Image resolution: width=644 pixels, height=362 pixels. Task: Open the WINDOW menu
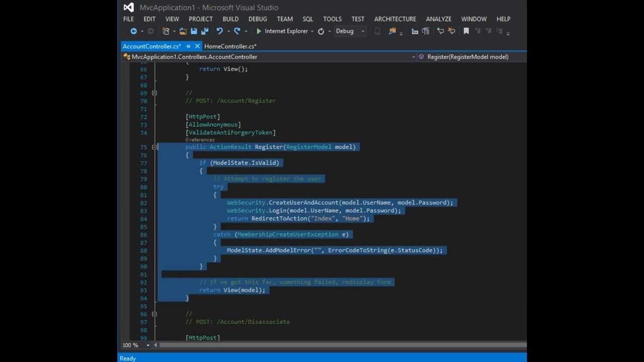(x=474, y=19)
